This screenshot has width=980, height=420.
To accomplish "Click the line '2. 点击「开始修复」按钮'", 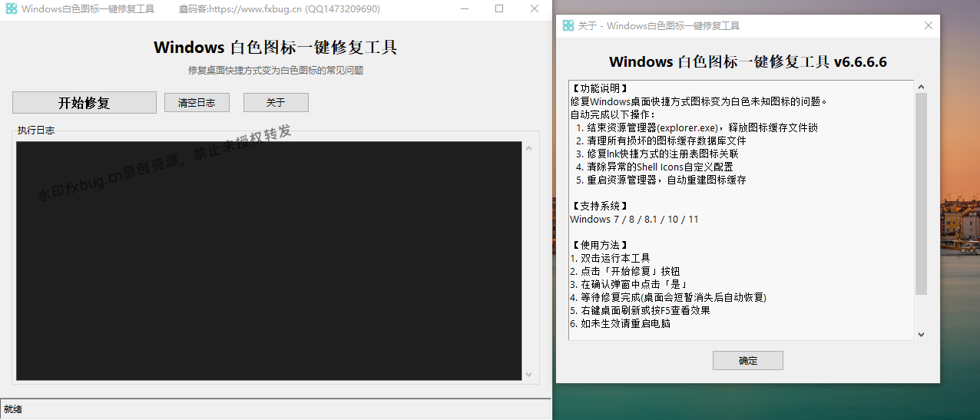I will coord(625,271).
